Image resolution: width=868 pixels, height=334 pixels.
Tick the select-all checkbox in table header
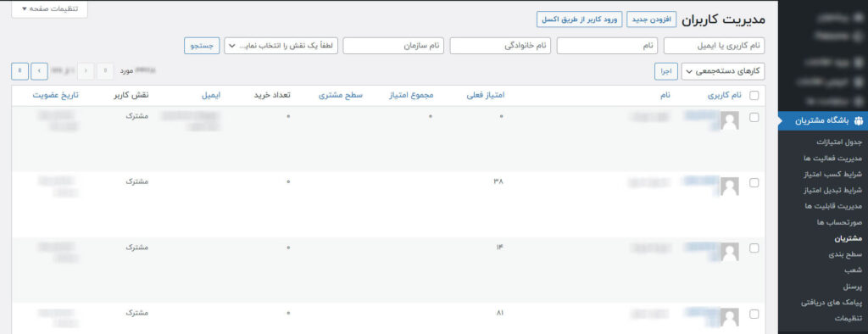754,95
